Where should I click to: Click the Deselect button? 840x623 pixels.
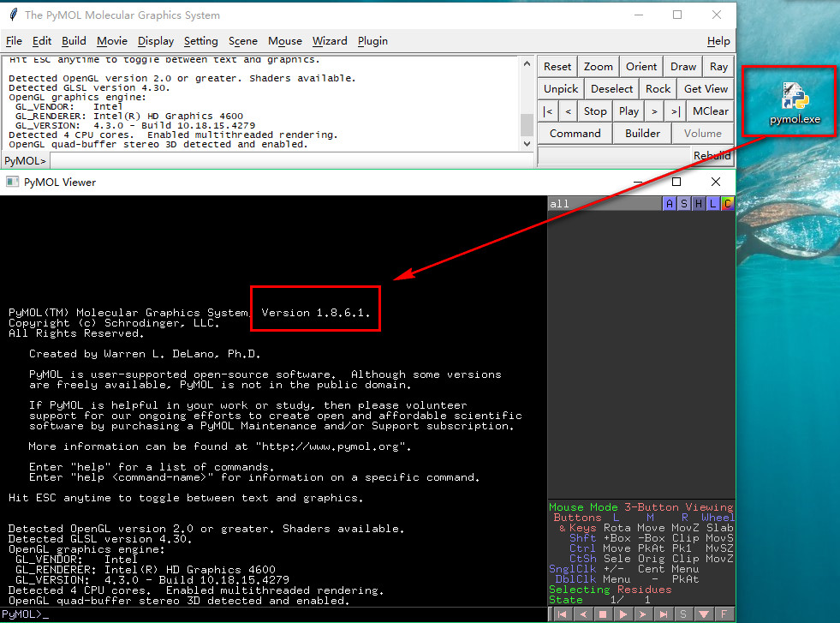tap(611, 89)
